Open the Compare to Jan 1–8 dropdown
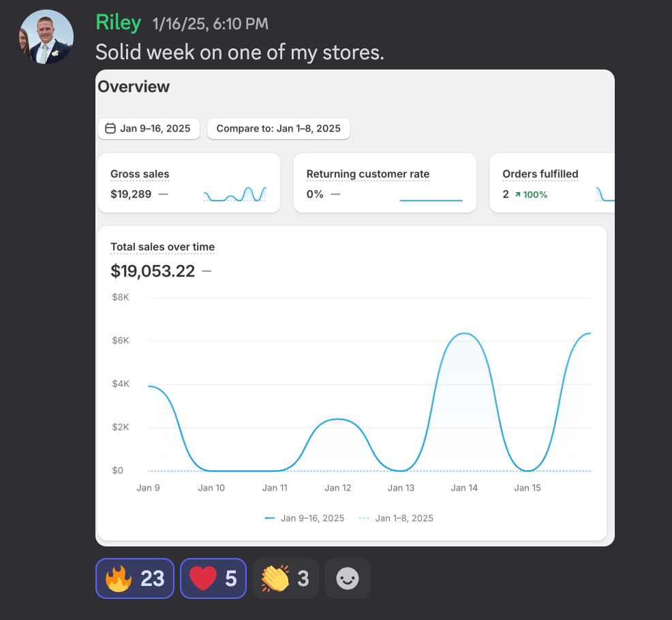This screenshot has width=672, height=620. click(278, 129)
